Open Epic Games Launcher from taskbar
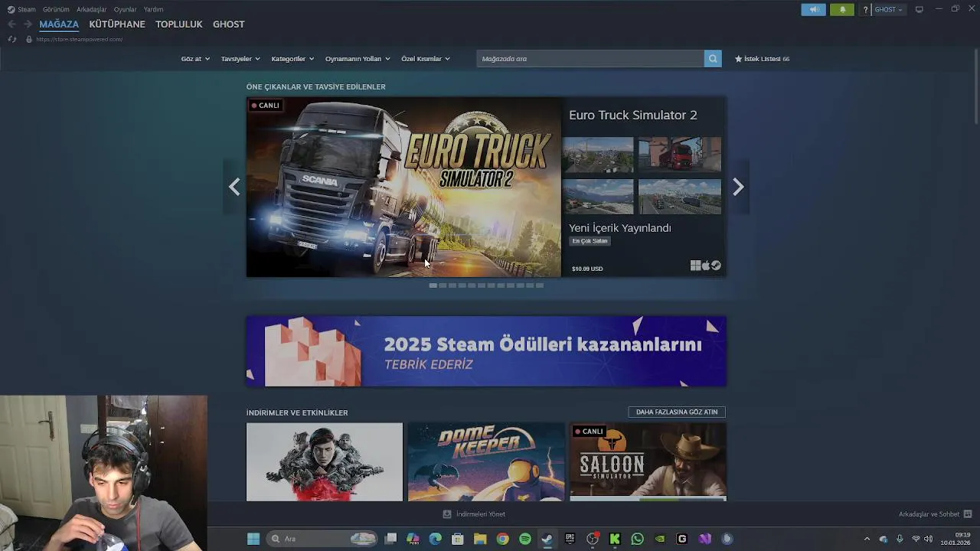Image resolution: width=980 pixels, height=551 pixels. [x=570, y=539]
